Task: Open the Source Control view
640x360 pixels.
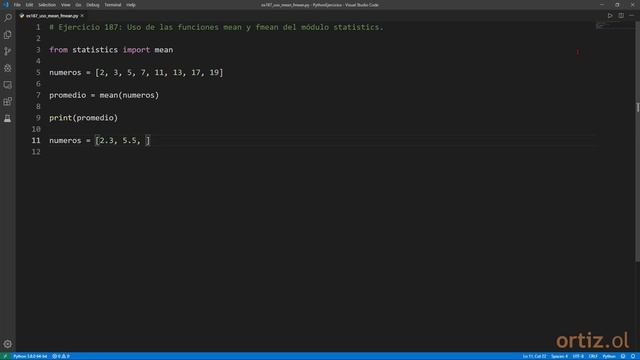Action: pyautogui.click(x=8, y=51)
